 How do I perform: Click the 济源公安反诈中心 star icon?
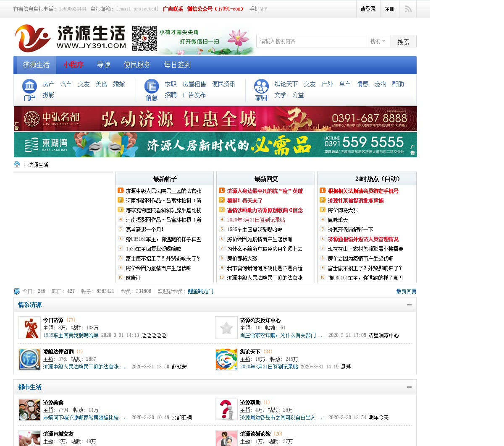pos(226,328)
